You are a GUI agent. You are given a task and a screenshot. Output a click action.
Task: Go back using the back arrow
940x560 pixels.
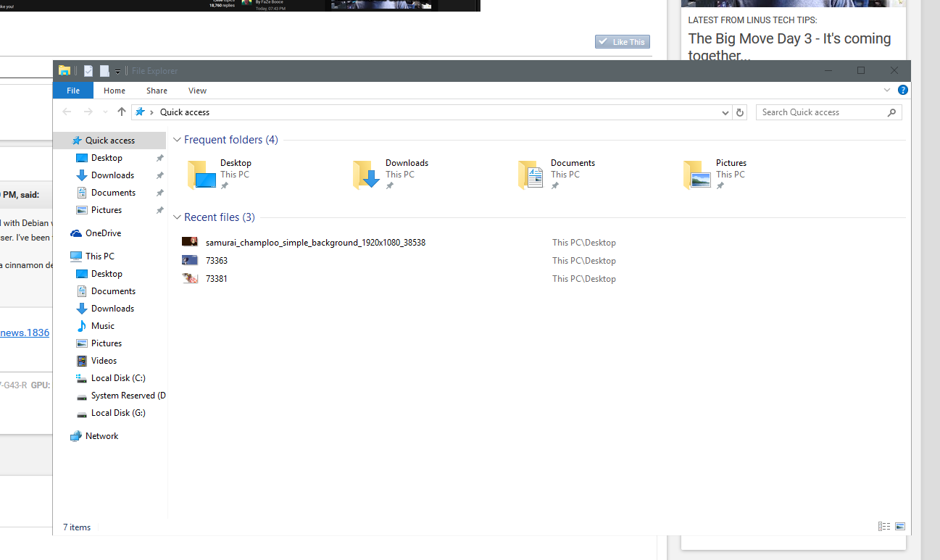67,112
